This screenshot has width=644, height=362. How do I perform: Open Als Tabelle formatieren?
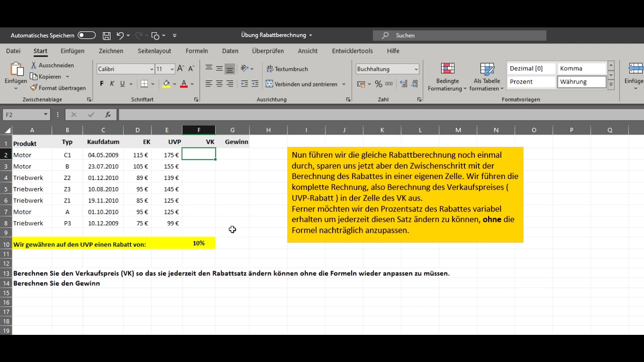487,77
